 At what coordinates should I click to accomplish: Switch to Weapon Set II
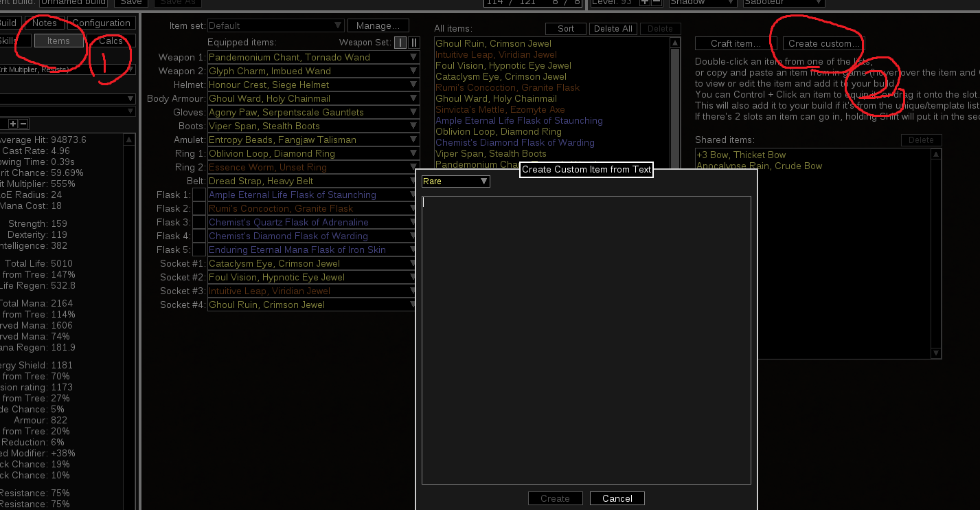pos(413,43)
